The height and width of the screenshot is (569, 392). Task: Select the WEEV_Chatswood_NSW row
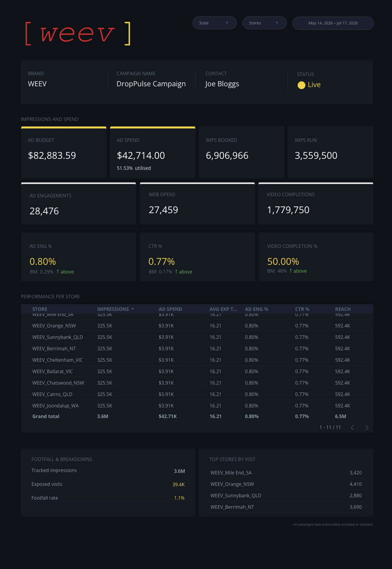click(x=197, y=383)
